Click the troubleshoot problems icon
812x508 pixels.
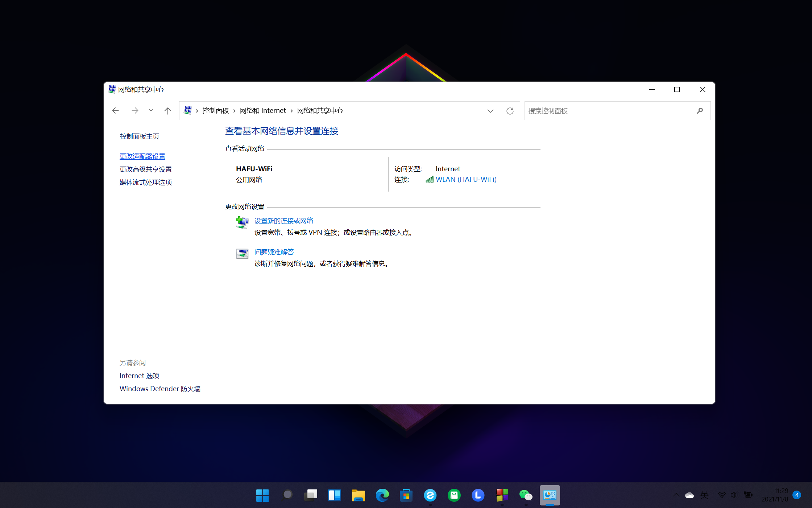click(242, 253)
